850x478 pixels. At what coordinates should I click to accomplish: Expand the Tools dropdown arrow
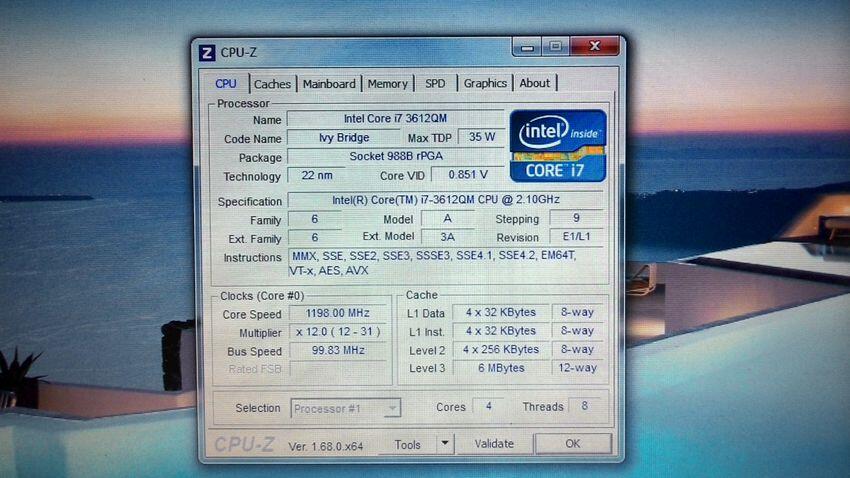pos(445,443)
